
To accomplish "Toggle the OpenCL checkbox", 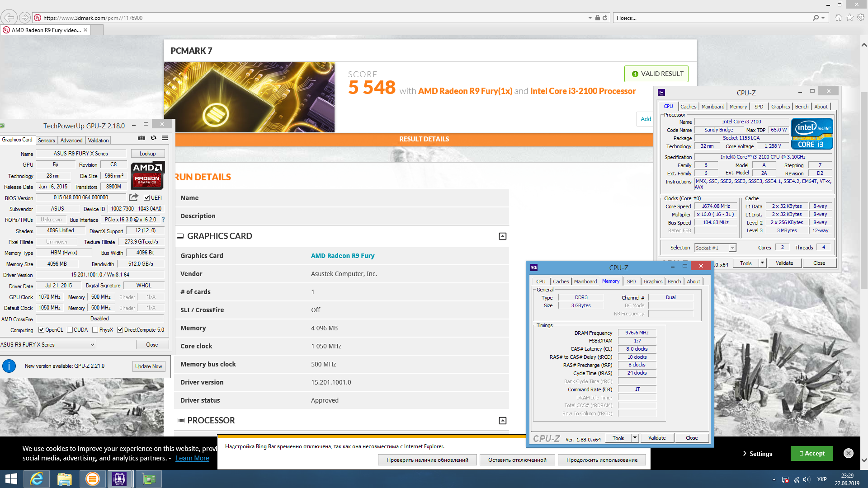I will coord(42,330).
